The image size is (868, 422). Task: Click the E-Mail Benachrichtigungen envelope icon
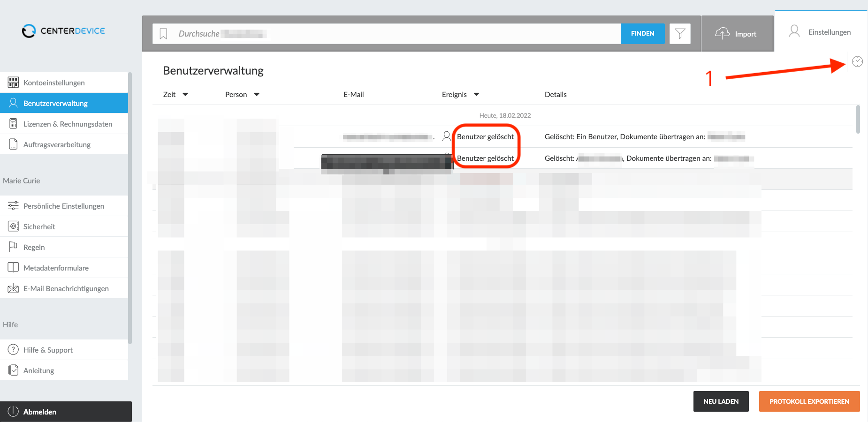click(x=13, y=288)
